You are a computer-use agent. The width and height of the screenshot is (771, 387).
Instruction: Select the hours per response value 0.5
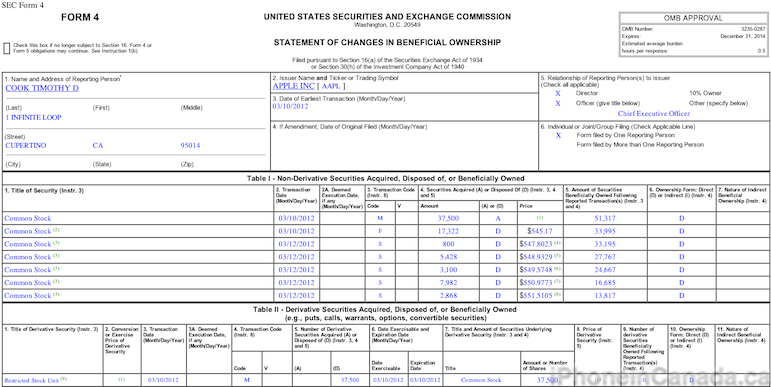762,51
